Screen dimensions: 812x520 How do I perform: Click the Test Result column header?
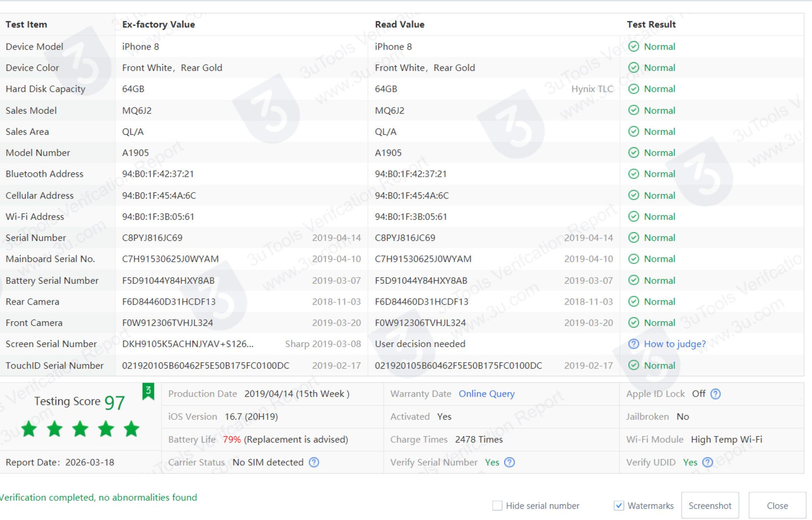click(651, 25)
